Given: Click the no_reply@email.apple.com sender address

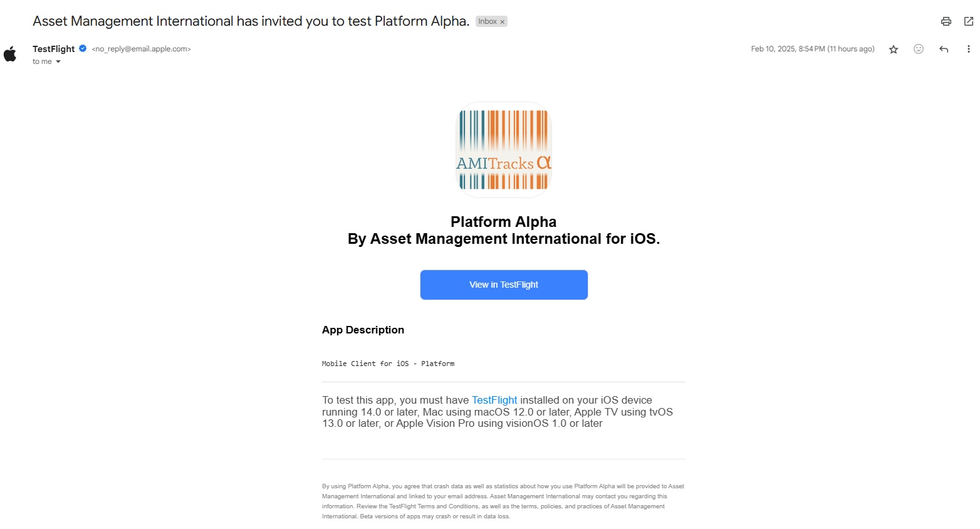Looking at the screenshot, I should pos(141,49).
